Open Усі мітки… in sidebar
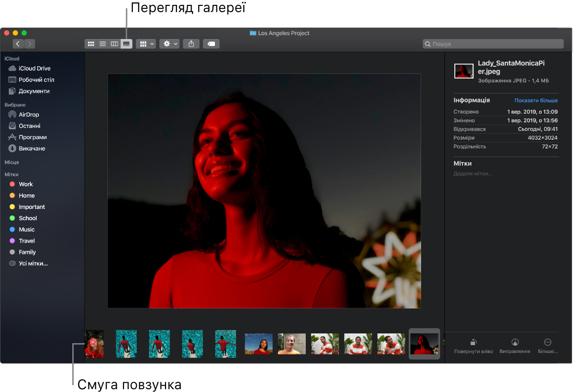573x392 pixels. (x=33, y=264)
